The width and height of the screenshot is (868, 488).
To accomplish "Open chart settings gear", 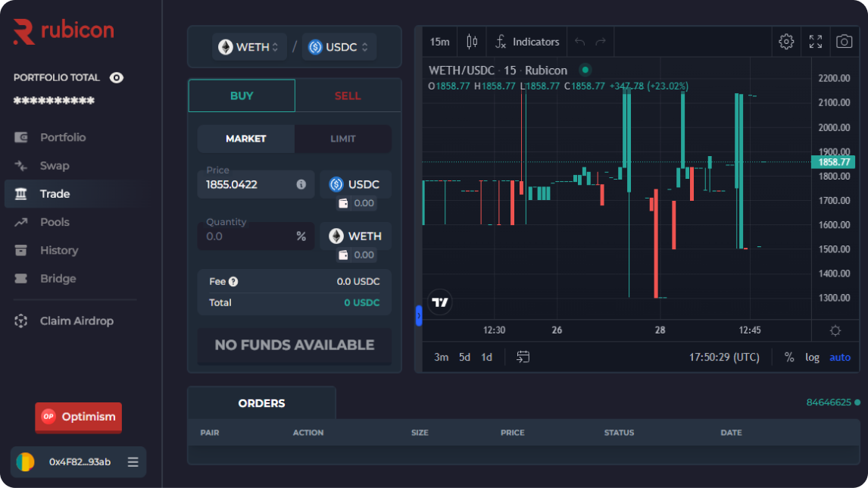I will pos(786,42).
